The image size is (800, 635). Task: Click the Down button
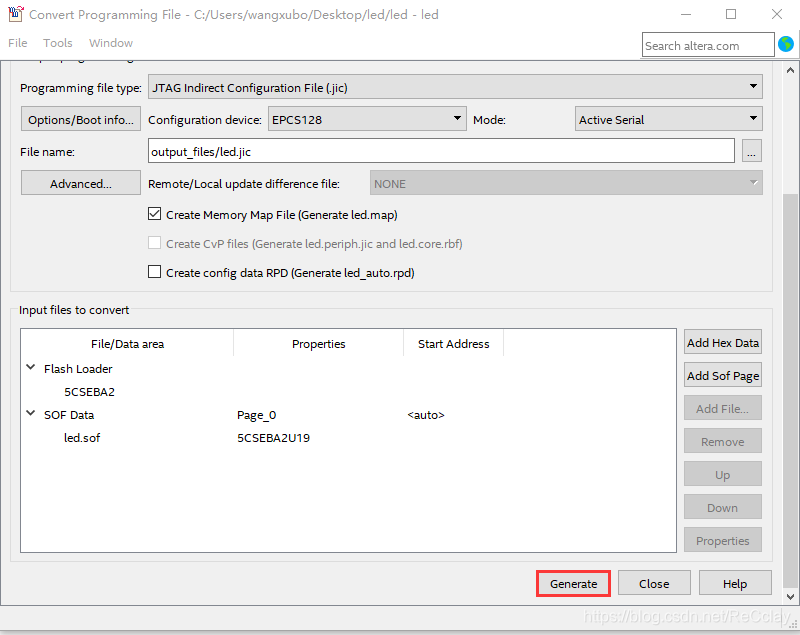coord(722,507)
